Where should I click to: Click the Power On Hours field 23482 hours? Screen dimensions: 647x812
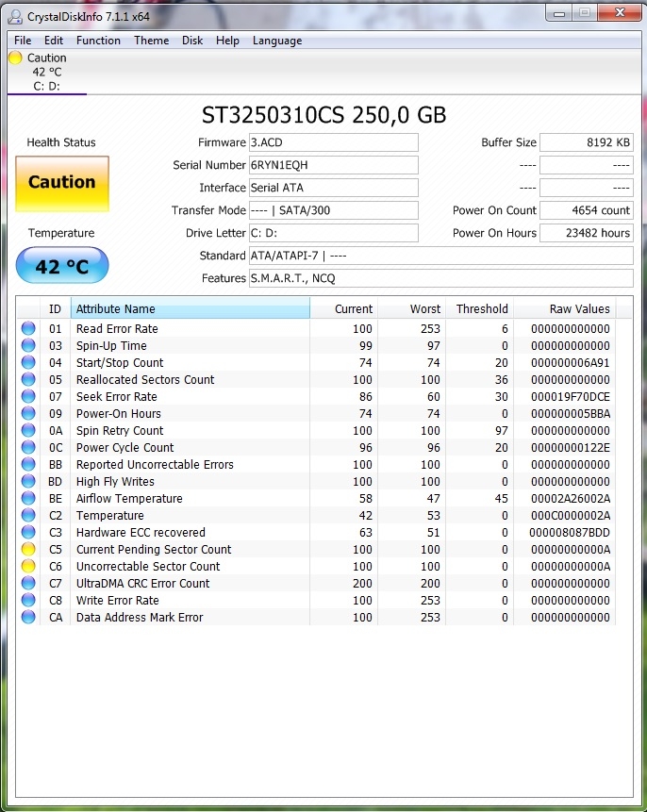(587, 233)
